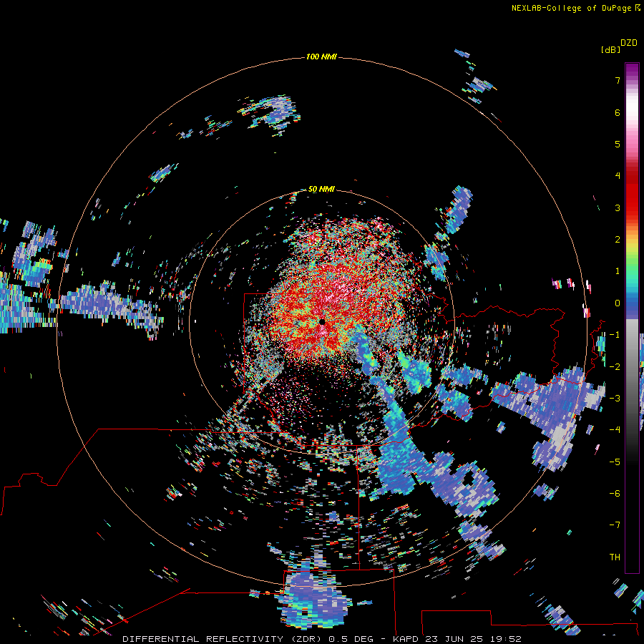644x644 pixels.
Task: Click the TH threshold label on legend
Action: point(615,557)
